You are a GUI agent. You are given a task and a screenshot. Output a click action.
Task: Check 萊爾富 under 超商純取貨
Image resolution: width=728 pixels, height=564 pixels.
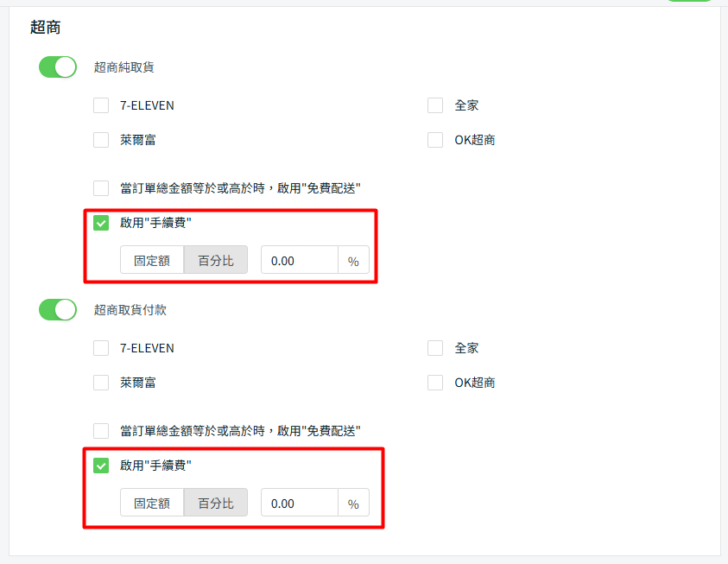tap(101, 140)
